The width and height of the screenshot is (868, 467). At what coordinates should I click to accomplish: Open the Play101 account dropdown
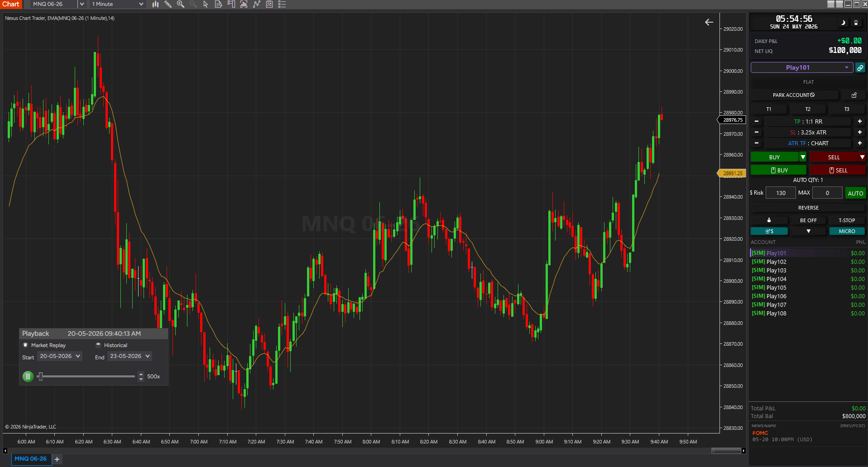click(802, 67)
